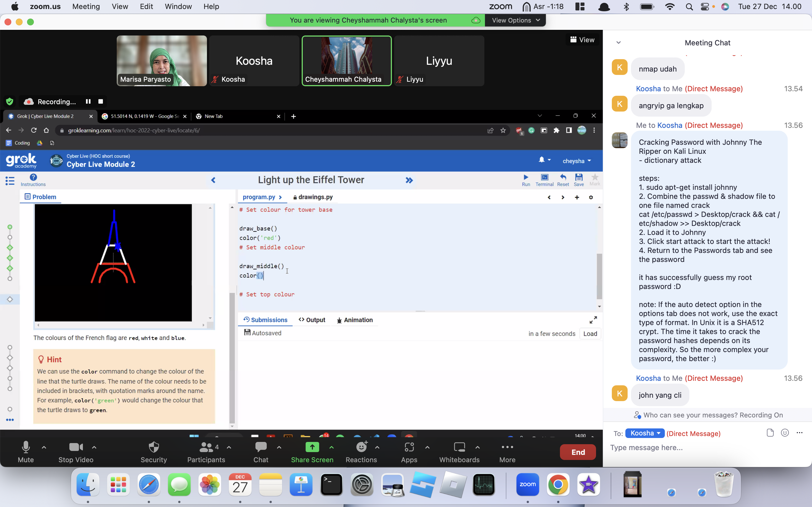Open the program.py file tab
Screen dimensions: 812x507
tap(259, 197)
